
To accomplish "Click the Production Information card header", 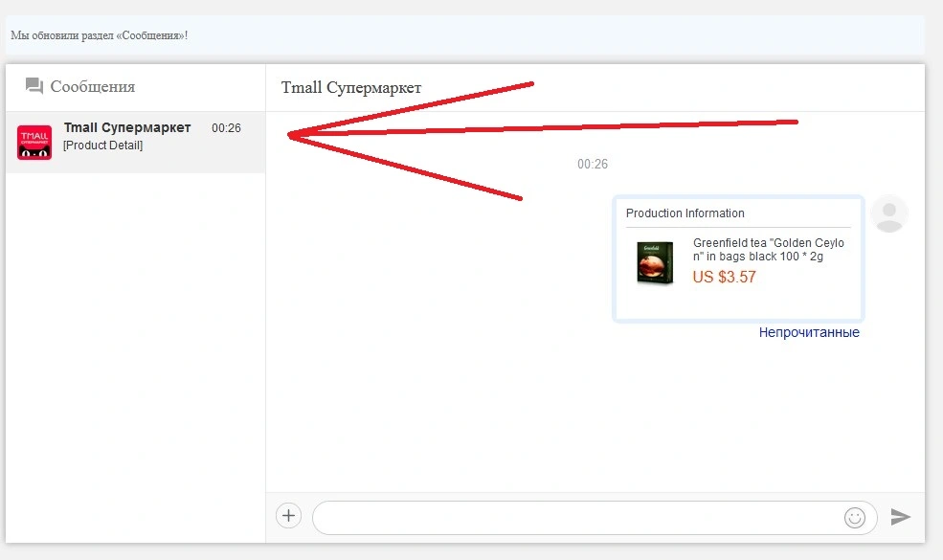I will point(685,213).
